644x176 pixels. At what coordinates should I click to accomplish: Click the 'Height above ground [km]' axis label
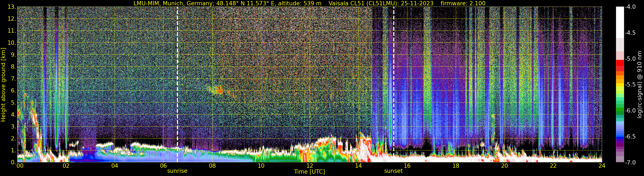[x=3, y=84]
